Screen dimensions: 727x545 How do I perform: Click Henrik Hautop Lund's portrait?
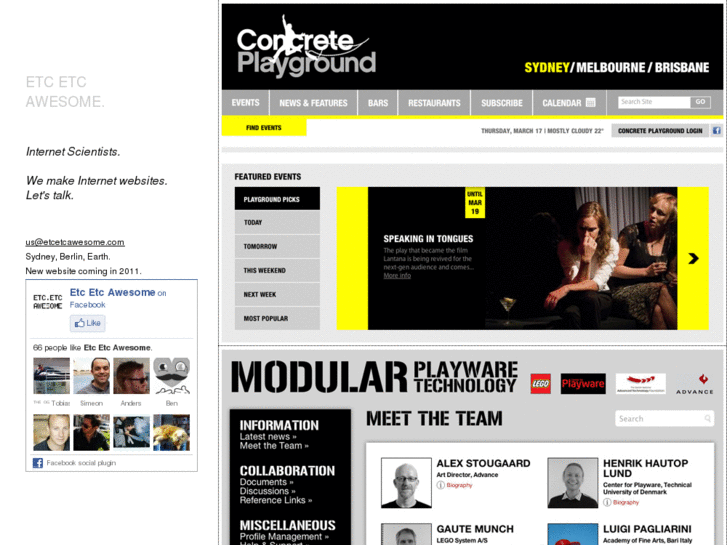click(x=573, y=483)
